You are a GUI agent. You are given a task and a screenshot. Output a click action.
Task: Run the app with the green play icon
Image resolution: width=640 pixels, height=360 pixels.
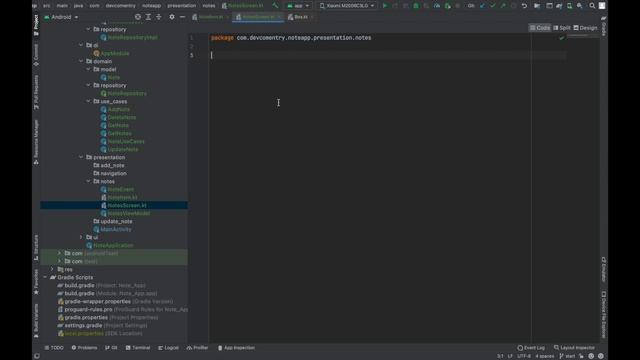tap(384, 6)
